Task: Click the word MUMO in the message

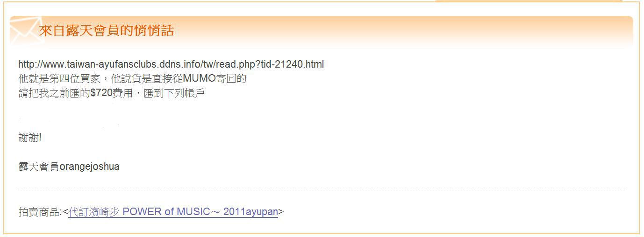Action: pos(198,79)
